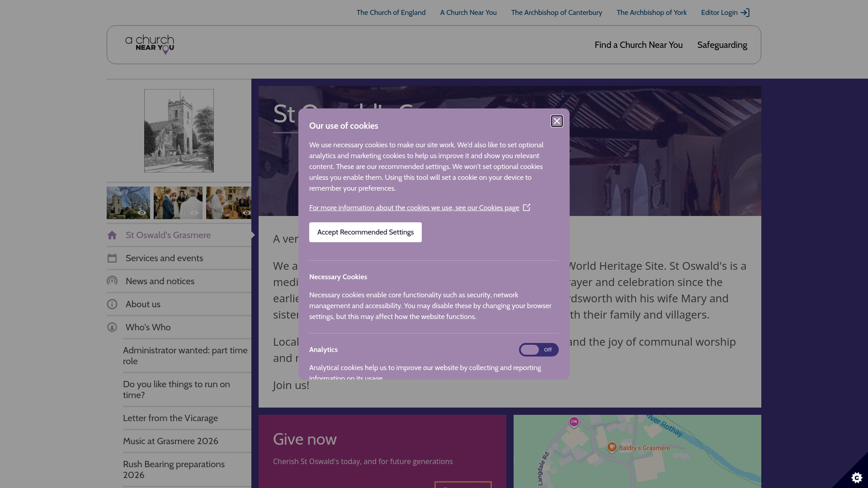Click calendar icon beside Services and events

112,258
